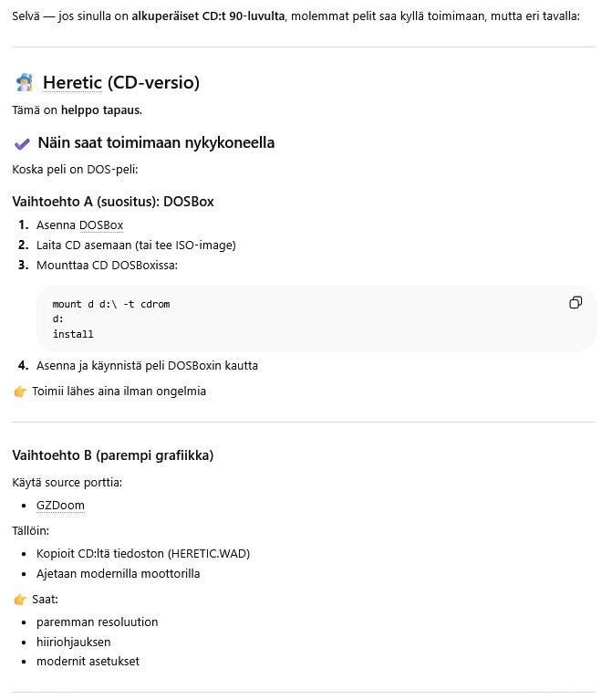Click the Vaihtoehto B (parempi grafiikka) heading
The width and height of the screenshot is (612, 700).
(112, 455)
